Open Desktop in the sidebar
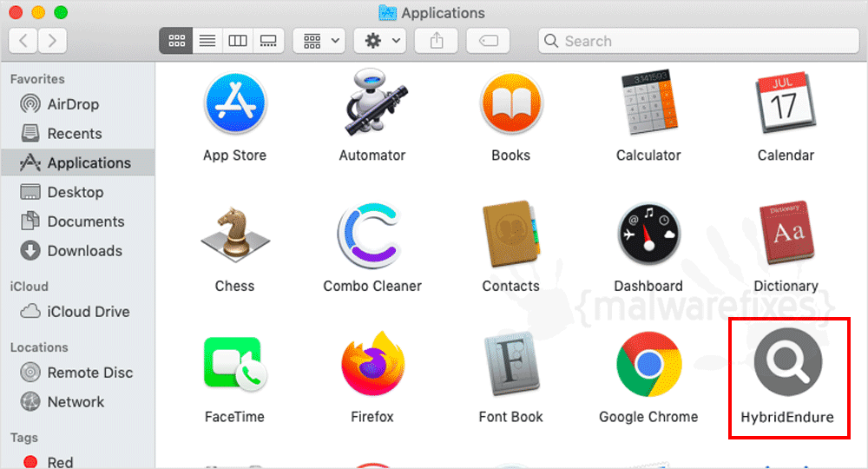 [77, 192]
